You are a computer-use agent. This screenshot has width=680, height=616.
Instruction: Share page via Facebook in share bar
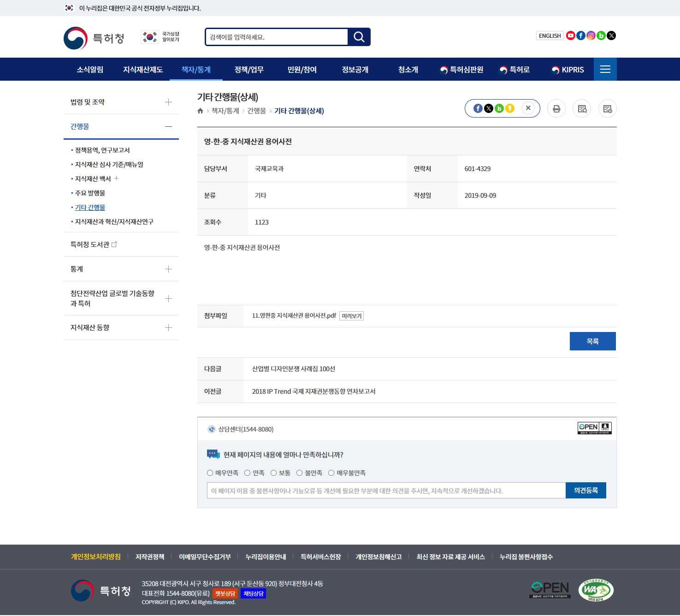(x=478, y=108)
